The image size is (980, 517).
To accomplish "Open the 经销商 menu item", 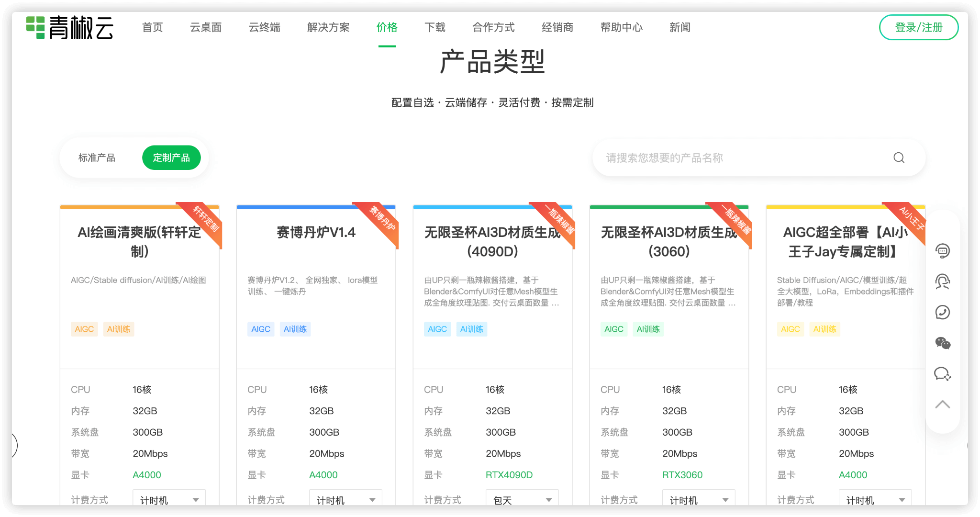I will (557, 27).
